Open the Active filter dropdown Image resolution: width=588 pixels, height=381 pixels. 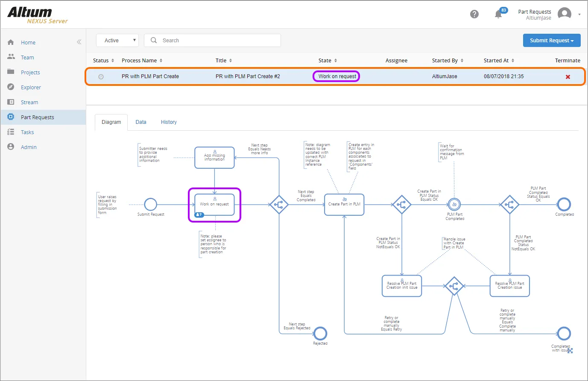pyautogui.click(x=117, y=41)
